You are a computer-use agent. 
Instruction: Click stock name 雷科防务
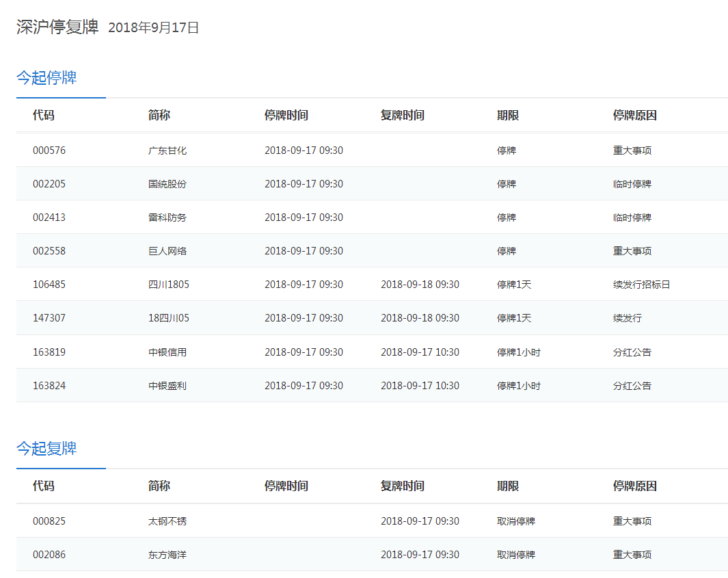coord(167,218)
